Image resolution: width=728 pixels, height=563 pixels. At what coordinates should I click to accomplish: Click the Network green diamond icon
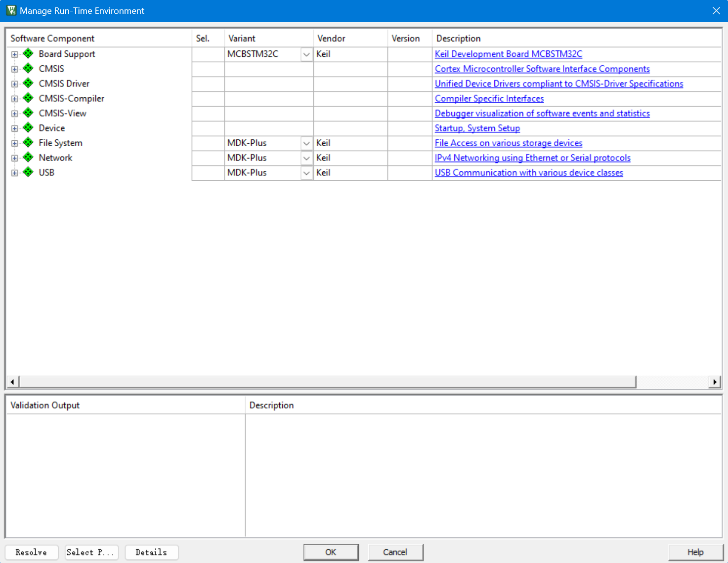click(x=28, y=157)
